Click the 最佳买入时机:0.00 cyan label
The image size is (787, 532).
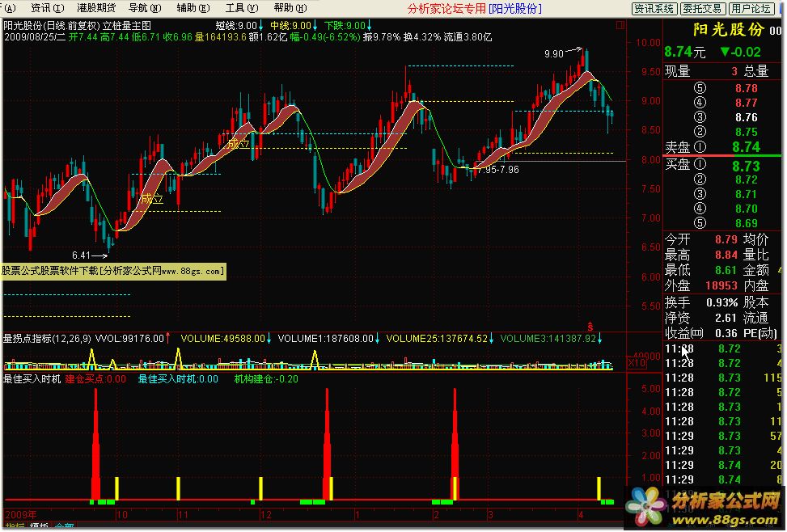(178, 379)
